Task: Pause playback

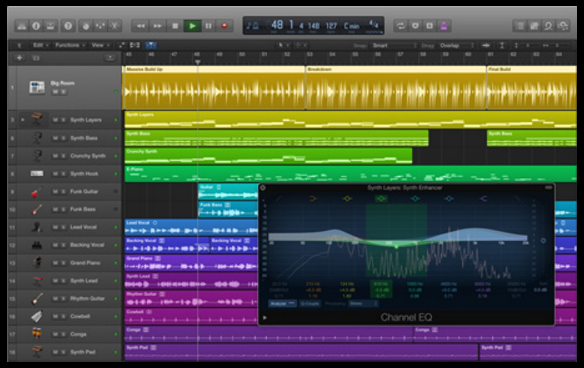Action: 209,26
